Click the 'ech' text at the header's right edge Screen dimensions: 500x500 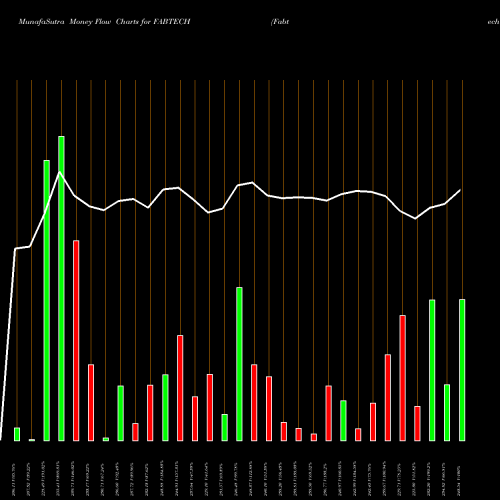pyautogui.click(x=493, y=22)
